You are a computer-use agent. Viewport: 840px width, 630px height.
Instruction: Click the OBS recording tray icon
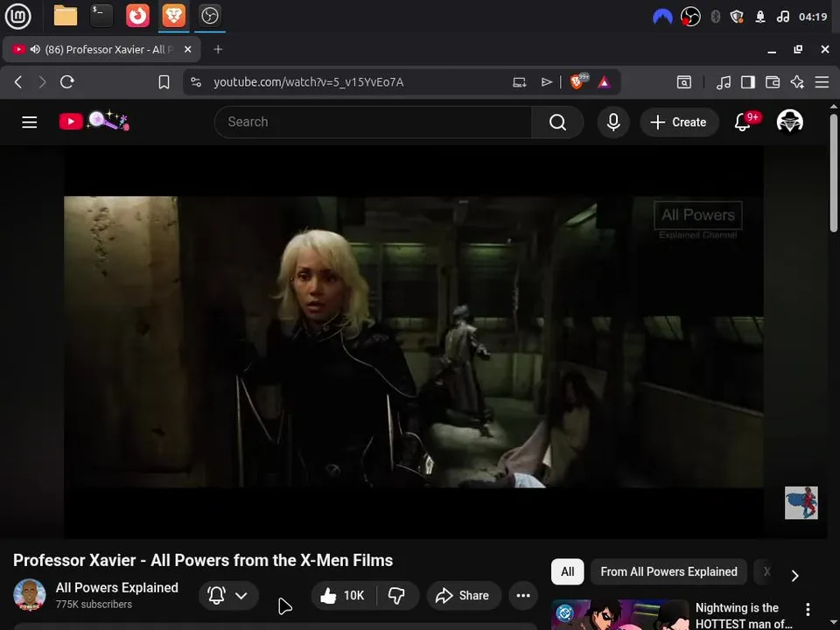click(690, 17)
